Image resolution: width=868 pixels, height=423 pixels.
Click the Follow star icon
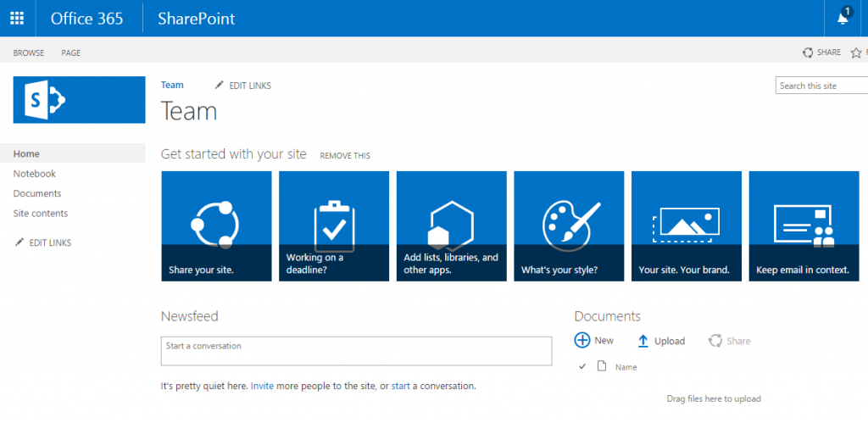click(856, 53)
